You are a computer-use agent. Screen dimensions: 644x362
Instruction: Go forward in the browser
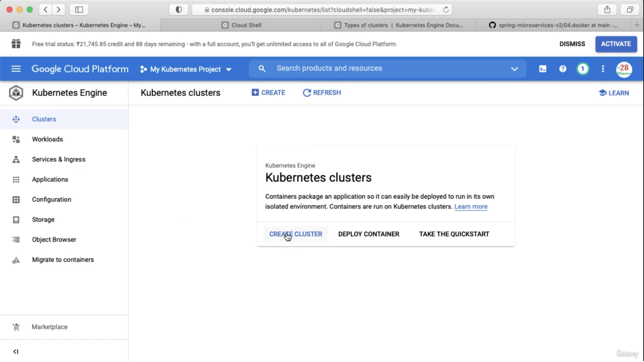(58, 9)
